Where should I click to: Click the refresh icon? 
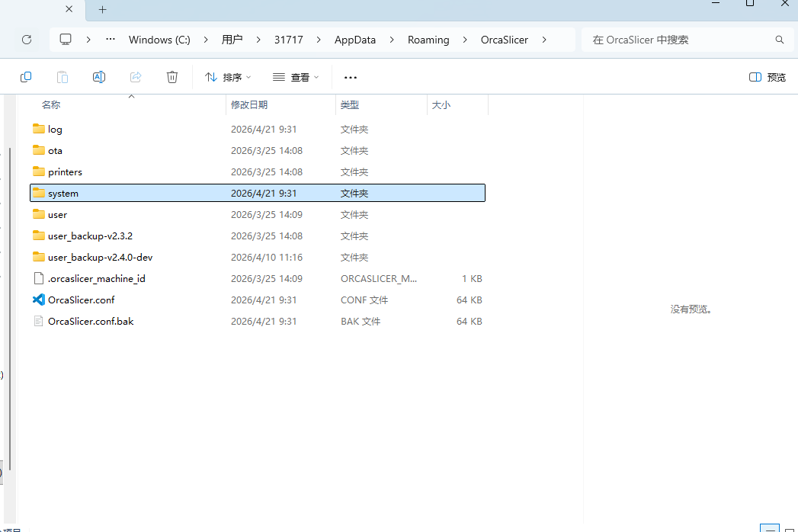pyautogui.click(x=27, y=40)
